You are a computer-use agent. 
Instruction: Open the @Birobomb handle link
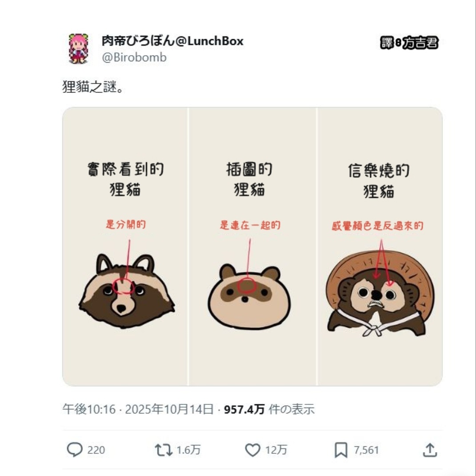[x=134, y=57]
